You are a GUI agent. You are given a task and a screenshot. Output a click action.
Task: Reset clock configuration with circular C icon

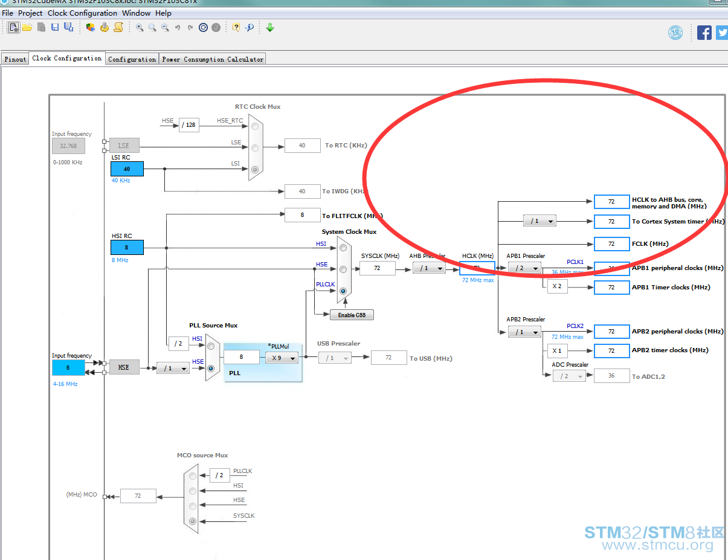click(203, 27)
